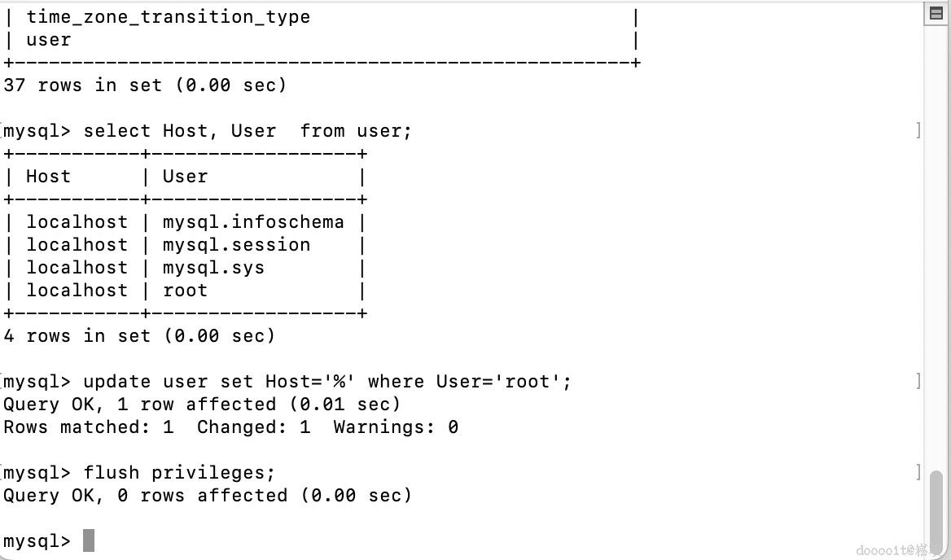
Task: Click the right bracket mark beside the update command
Action: tap(918, 381)
